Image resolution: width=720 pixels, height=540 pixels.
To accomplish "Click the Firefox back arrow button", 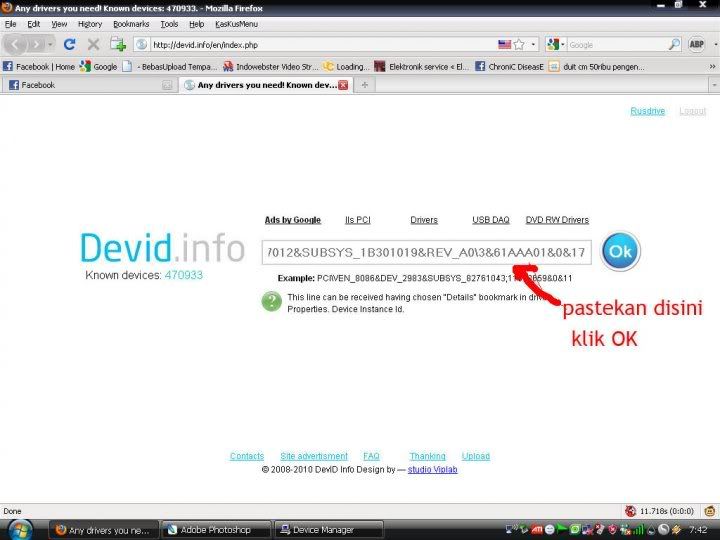I will [x=15, y=45].
